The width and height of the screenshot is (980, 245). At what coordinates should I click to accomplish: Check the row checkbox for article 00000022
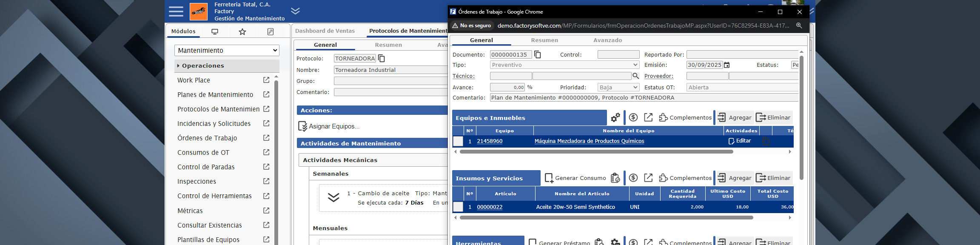click(x=458, y=207)
